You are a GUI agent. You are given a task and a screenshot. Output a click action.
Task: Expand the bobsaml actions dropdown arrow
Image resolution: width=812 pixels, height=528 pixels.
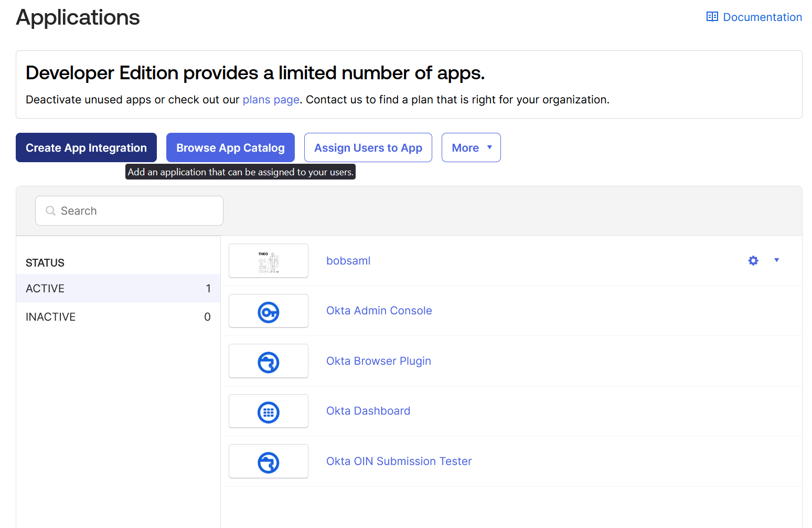(x=776, y=260)
